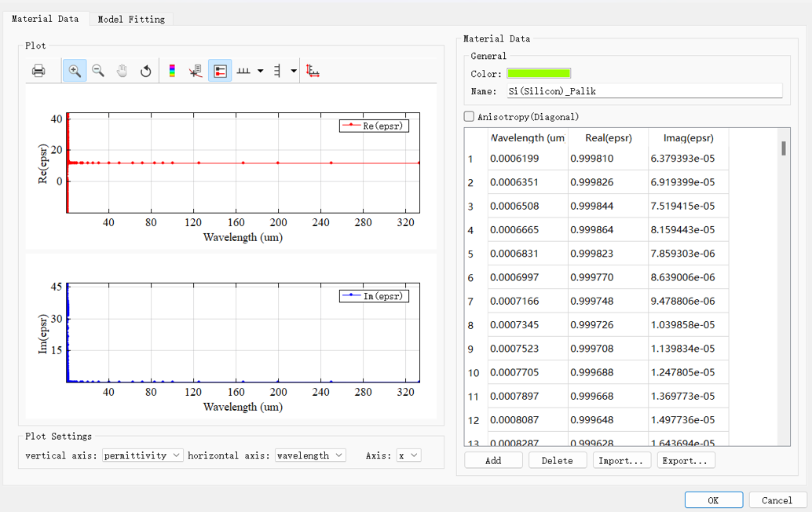
Task: Select wavelength cell 0.0007345
Action: [528, 325]
